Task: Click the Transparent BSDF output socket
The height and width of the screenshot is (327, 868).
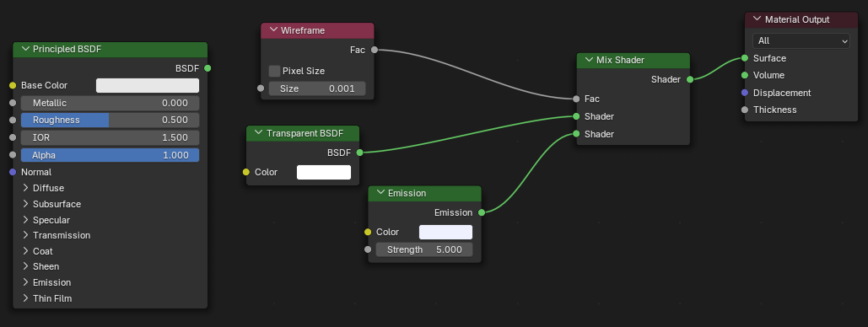Action: pyautogui.click(x=359, y=153)
